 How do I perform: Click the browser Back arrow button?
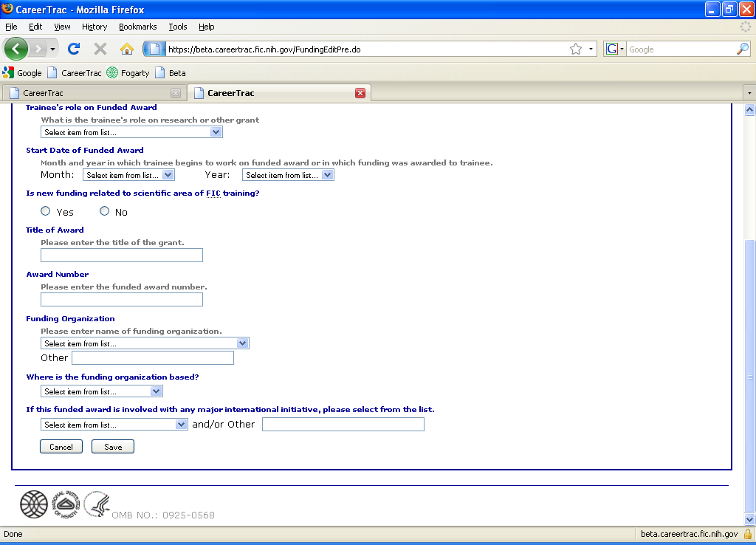tap(16, 49)
